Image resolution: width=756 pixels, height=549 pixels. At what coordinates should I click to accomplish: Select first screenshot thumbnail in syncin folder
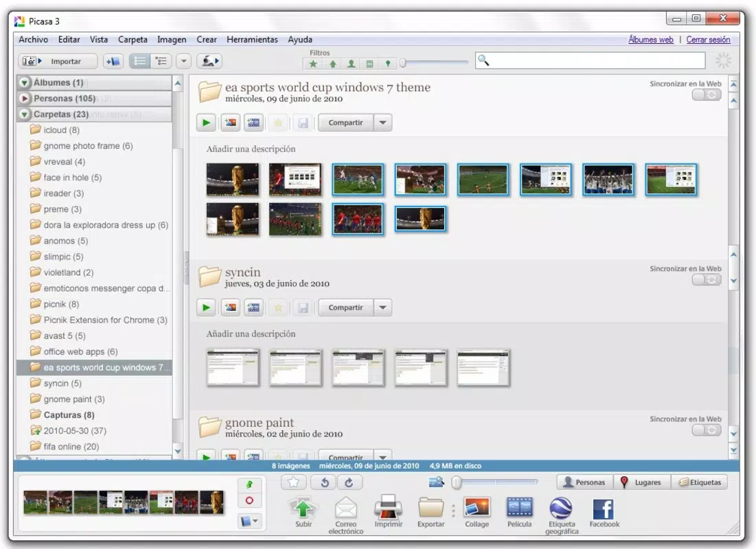tap(232, 368)
